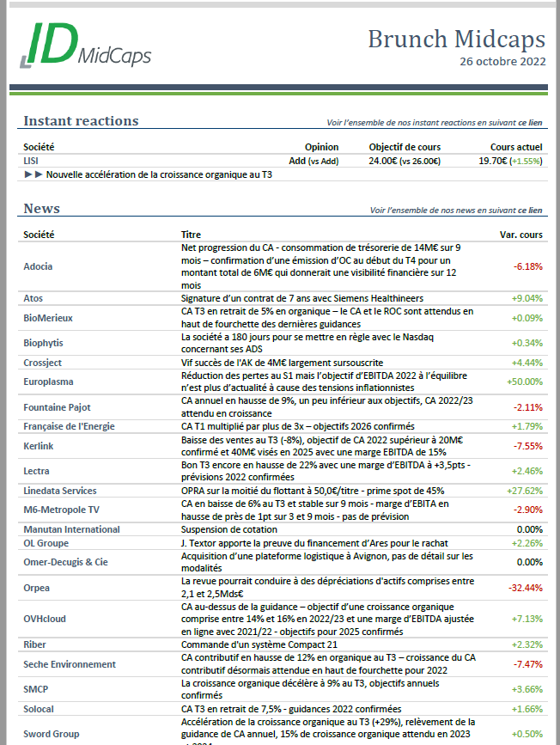Select the Atos company name
The height and width of the screenshot is (745, 560).
pos(33,298)
